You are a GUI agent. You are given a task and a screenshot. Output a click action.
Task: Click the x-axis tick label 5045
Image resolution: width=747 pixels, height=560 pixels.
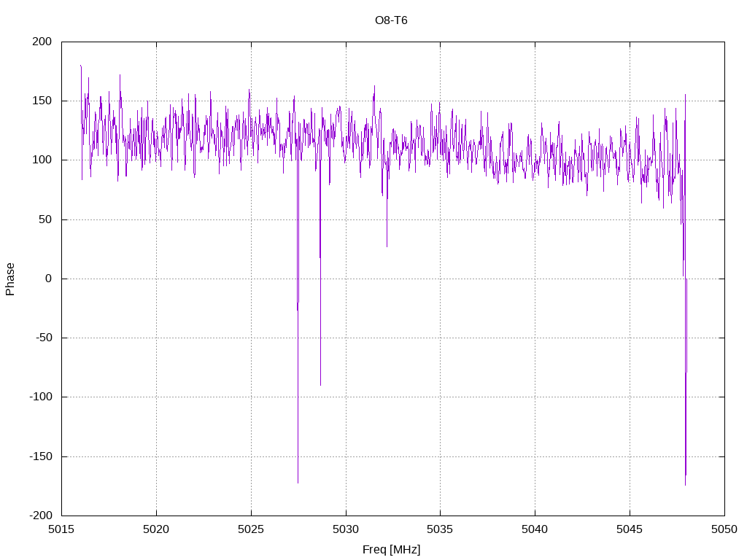point(630,529)
